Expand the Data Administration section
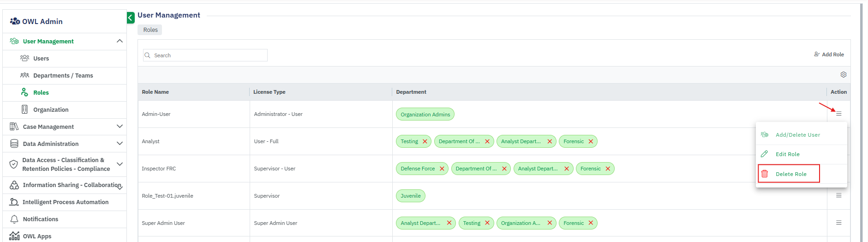Image resolution: width=868 pixels, height=242 pixels. tap(120, 144)
